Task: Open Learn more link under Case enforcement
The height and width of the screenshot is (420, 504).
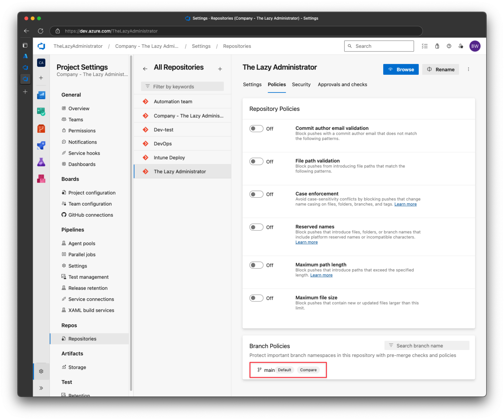Action: click(x=405, y=204)
